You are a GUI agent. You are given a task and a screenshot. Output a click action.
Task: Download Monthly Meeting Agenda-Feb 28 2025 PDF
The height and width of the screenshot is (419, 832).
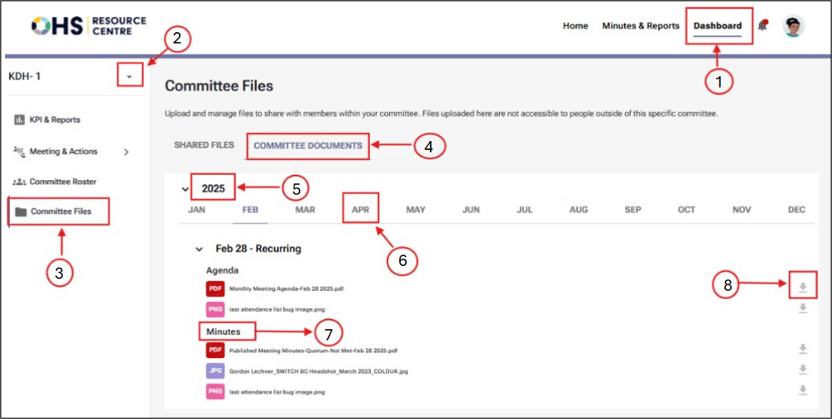803,287
